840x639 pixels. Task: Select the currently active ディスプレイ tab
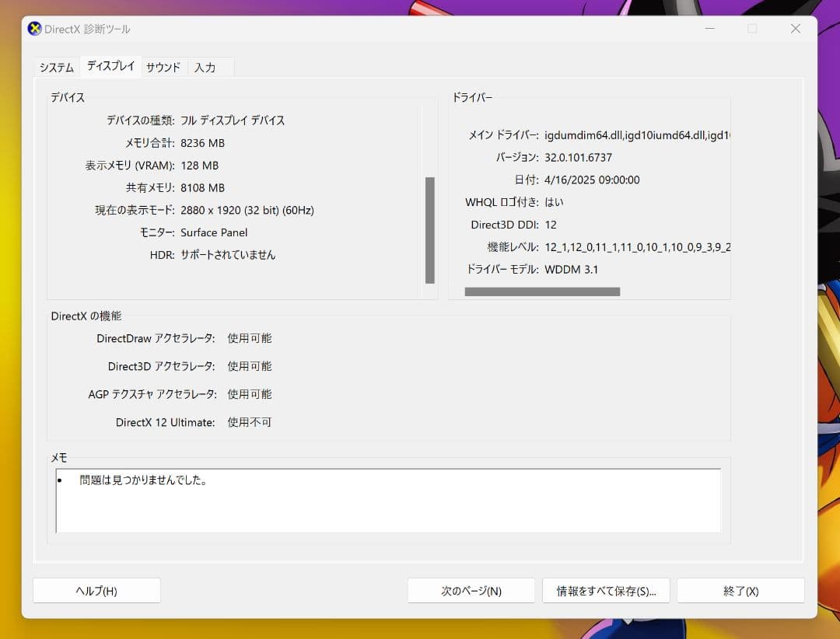pyautogui.click(x=110, y=66)
